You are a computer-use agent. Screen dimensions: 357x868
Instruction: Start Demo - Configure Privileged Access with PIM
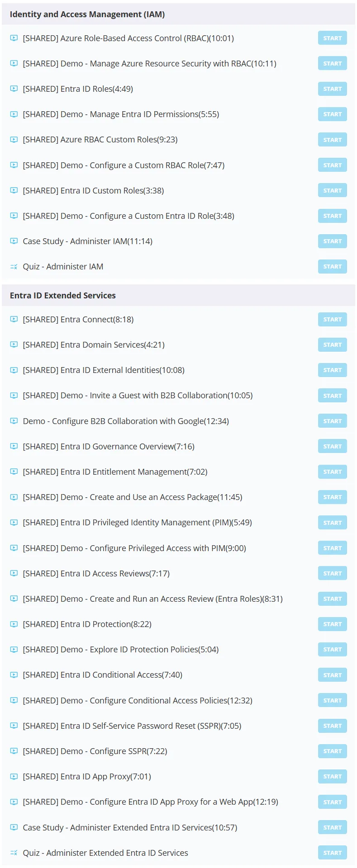(x=333, y=548)
